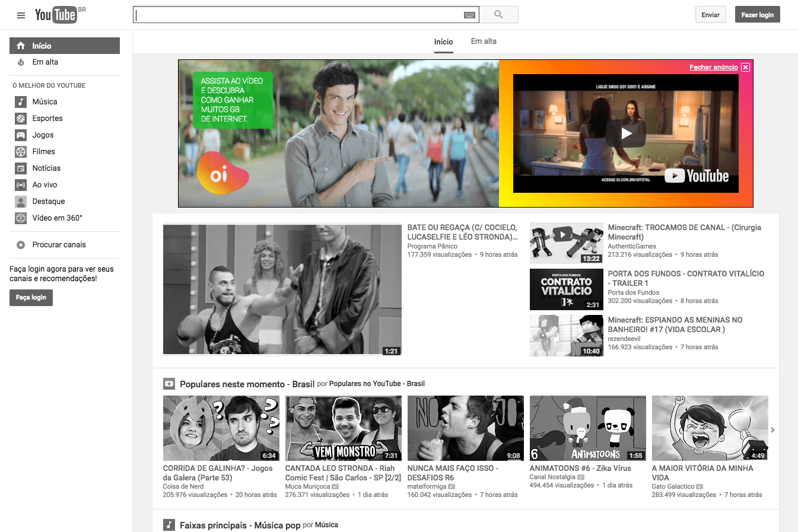Image resolution: width=798 pixels, height=532 pixels.
Task: Open the ESPIANDO AS MENINAS thumbnail
Action: [x=567, y=336]
